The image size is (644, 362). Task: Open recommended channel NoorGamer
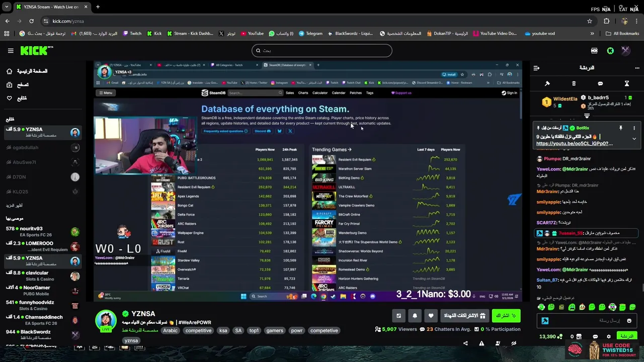[x=43, y=291]
